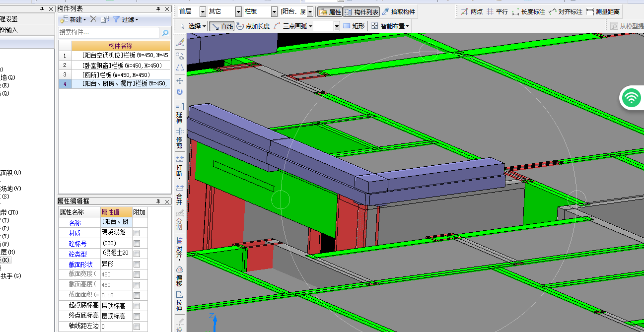Check the 附加 box for 砼标号
The image size is (644, 332).
(x=137, y=243)
